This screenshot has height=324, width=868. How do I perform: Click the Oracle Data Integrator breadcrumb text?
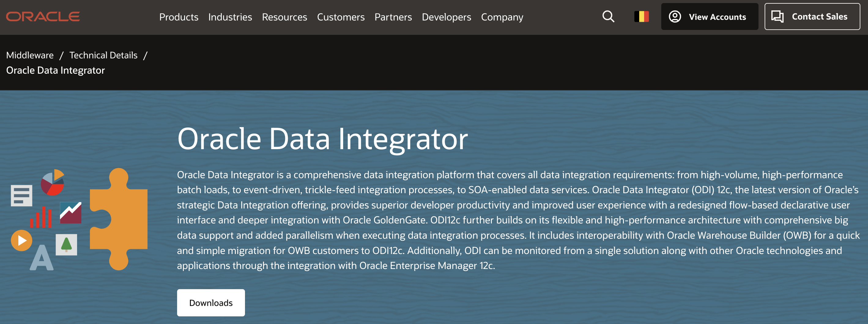[x=55, y=70]
